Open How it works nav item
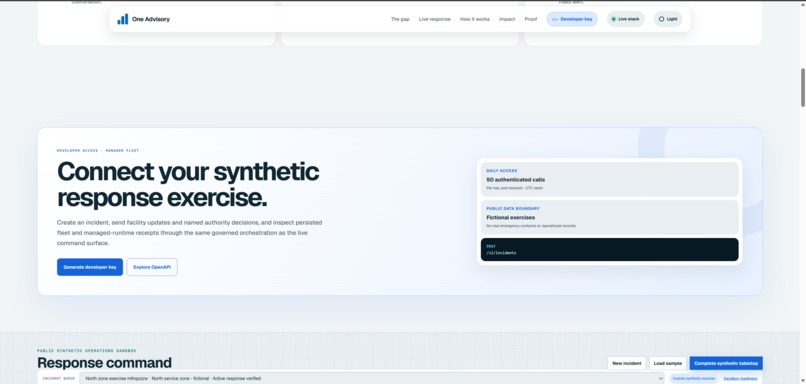806x384 pixels. coord(474,19)
